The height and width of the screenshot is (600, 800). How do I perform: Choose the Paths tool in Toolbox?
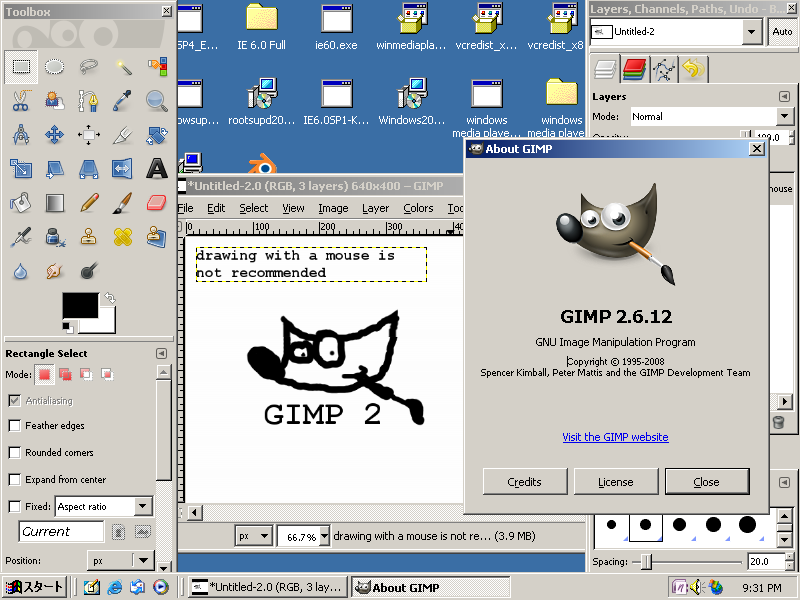tap(89, 101)
